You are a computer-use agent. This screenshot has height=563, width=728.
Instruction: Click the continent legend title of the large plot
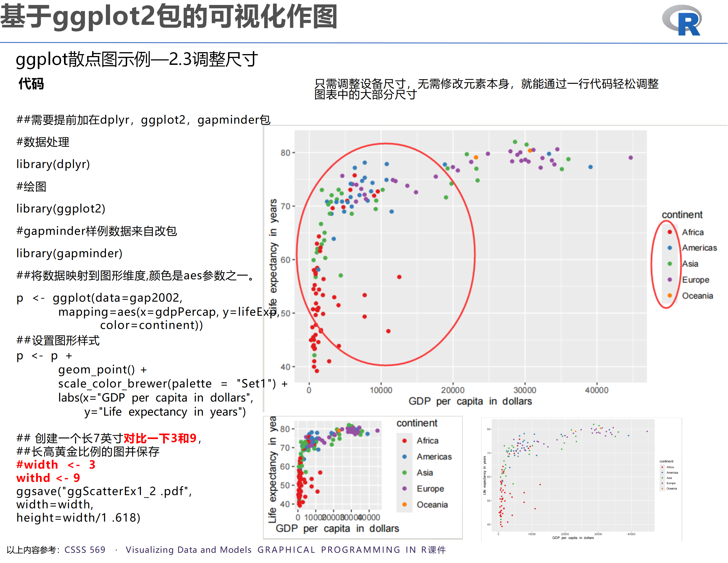[x=682, y=215]
